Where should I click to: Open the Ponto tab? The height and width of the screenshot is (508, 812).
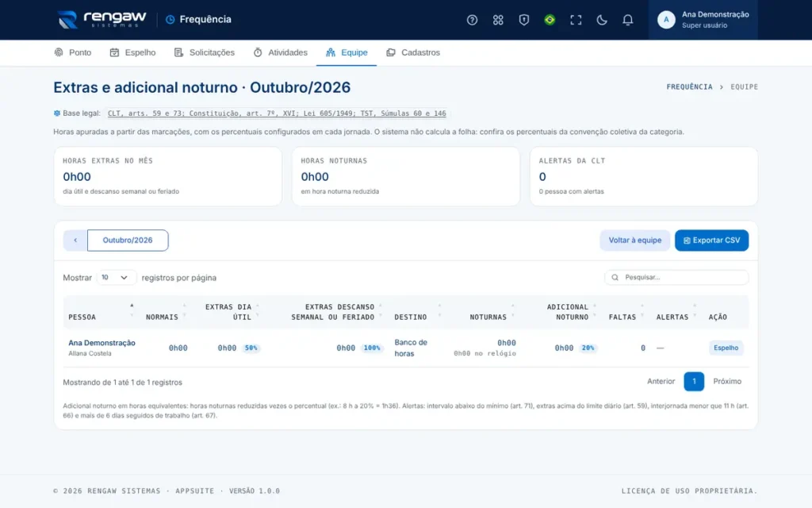tap(72, 52)
